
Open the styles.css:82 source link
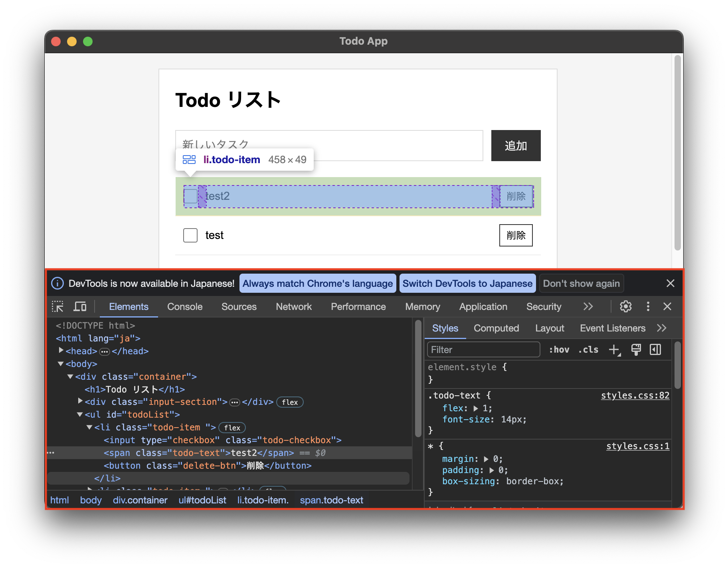click(635, 395)
